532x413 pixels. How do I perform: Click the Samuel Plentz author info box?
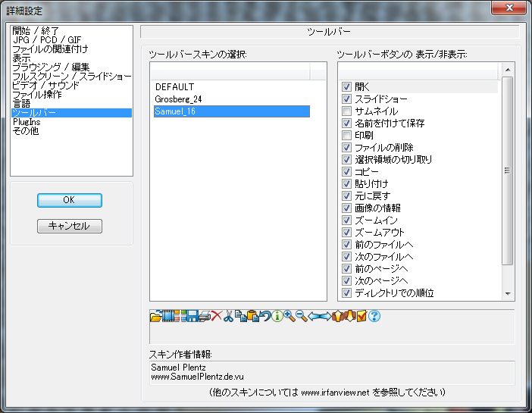pyautogui.click(x=332, y=372)
